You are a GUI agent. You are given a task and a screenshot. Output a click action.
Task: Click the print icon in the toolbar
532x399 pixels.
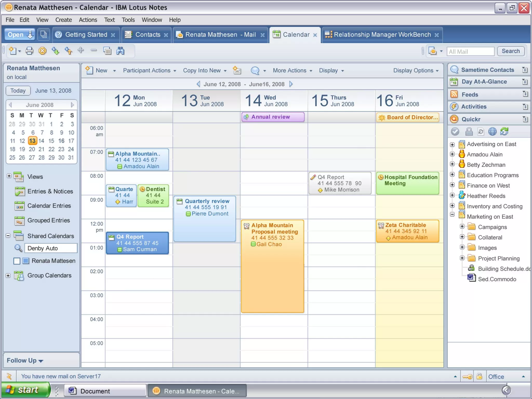(29, 51)
